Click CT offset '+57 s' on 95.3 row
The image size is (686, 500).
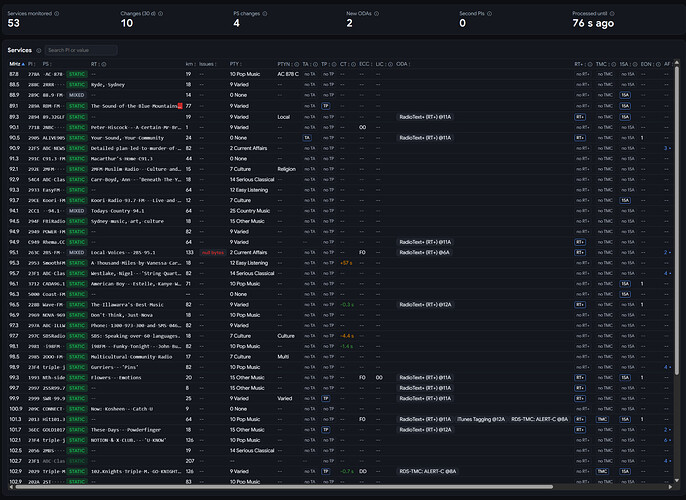pos(346,263)
